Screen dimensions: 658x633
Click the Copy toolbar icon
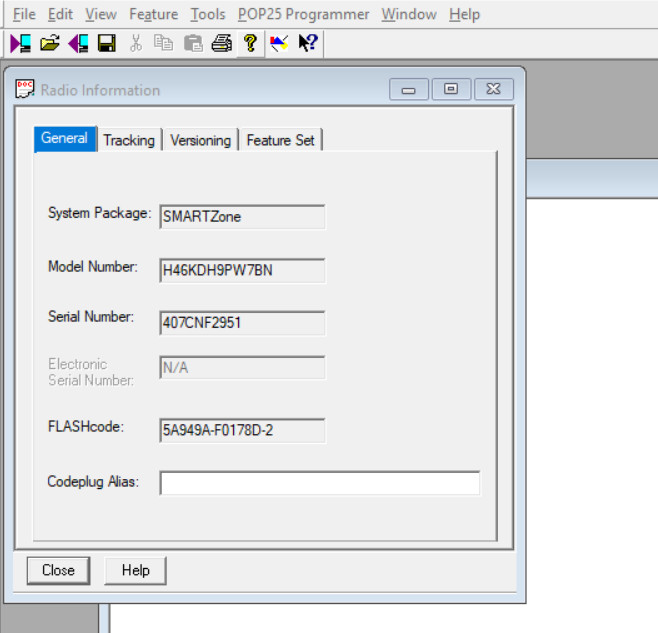tap(163, 43)
